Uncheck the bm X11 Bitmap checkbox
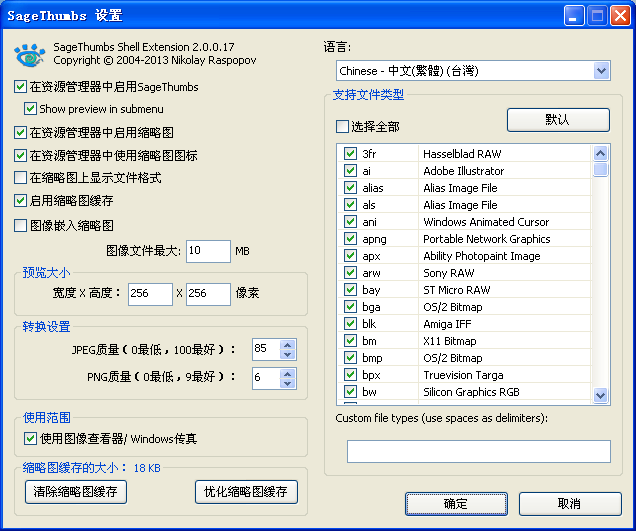Screen dimensions: 636x531 (350, 341)
